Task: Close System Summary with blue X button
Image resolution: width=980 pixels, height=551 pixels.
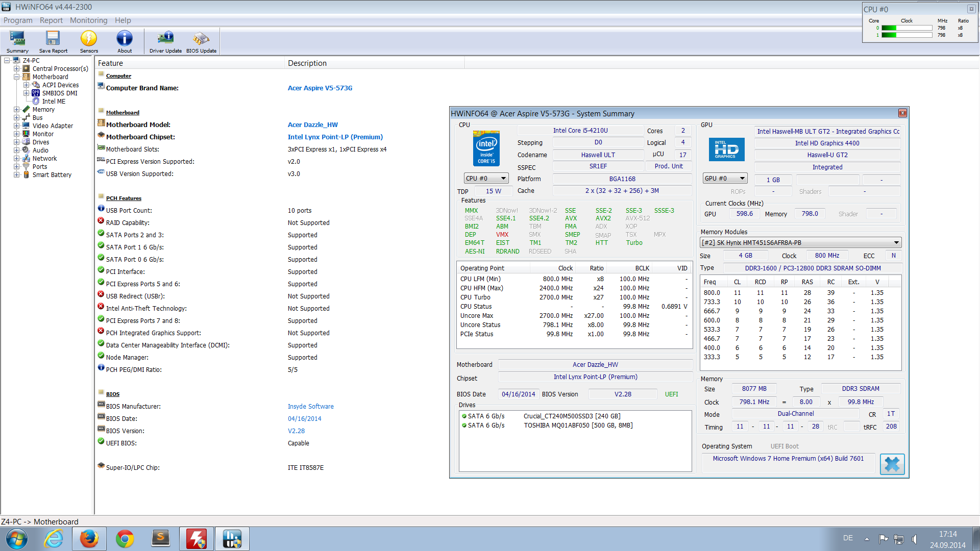Action: (x=892, y=464)
